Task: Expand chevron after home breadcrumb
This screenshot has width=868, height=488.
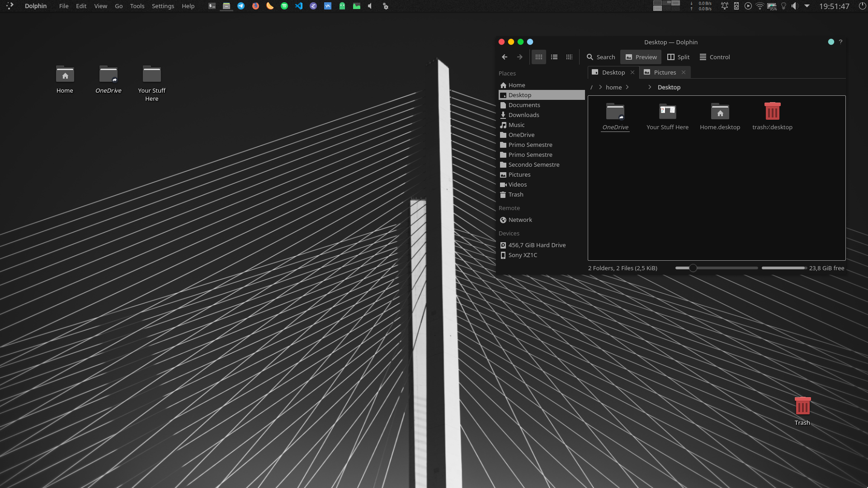Action: 627,87
